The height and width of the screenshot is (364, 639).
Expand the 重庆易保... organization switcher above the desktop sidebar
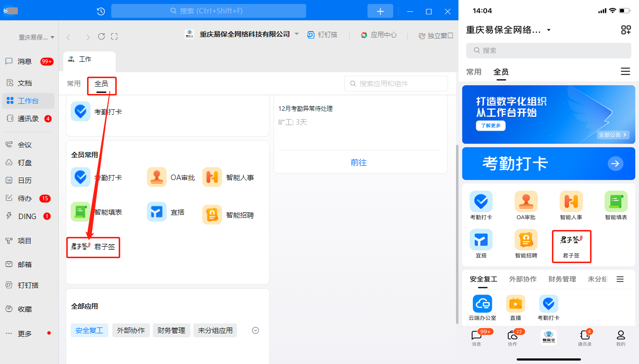click(x=36, y=37)
